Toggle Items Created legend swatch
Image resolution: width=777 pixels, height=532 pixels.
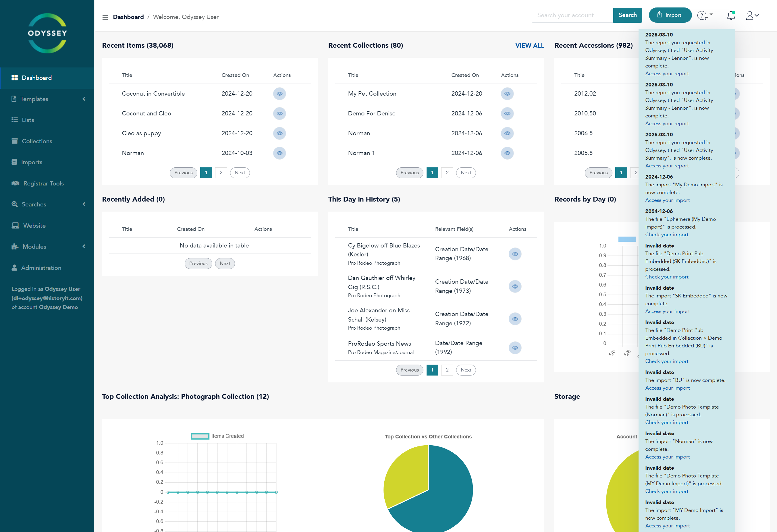[200, 436]
